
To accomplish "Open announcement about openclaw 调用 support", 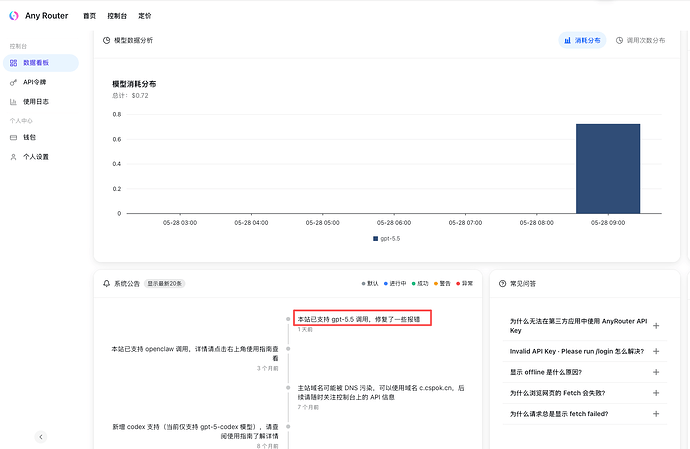I will [x=195, y=353].
